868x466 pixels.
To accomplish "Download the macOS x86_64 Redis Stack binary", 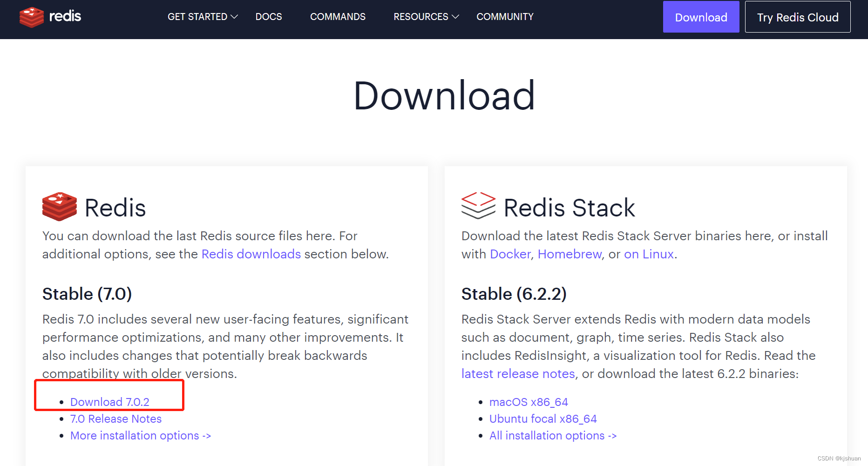I will coord(529,402).
